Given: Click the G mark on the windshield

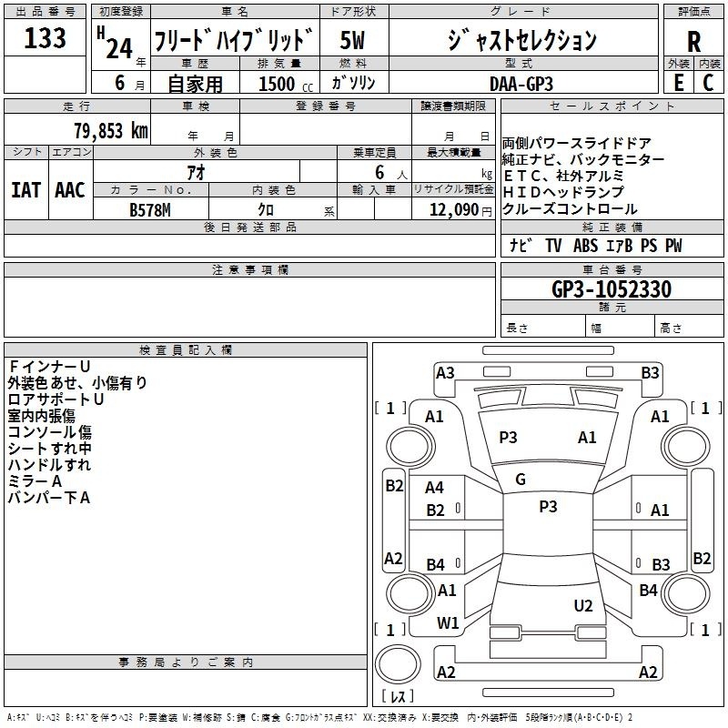Looking at the screenshot, I should tap(521, 480).
